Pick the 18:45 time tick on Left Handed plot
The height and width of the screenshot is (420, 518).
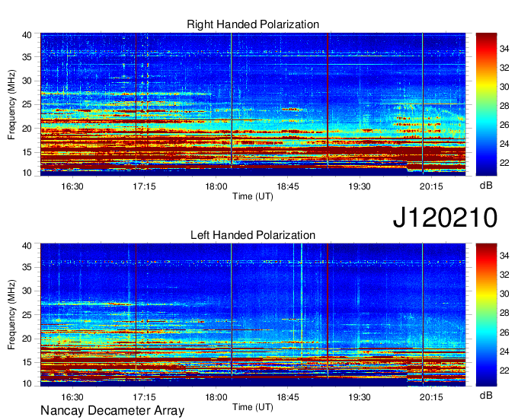coord(288,397)
